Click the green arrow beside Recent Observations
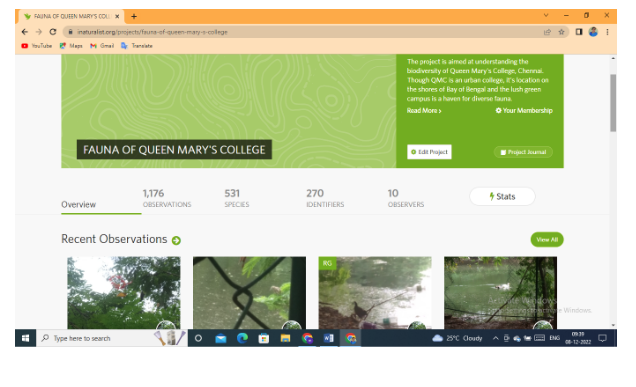The height and width of the screenshot is (387, 636). (x=176, y=241)
